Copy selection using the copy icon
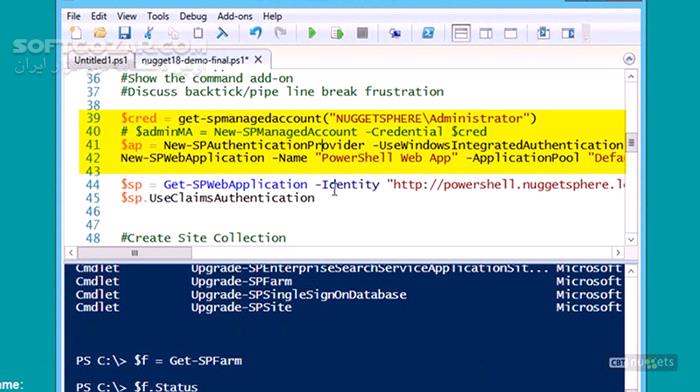700x392 pixels. click(x=174, y=33)
